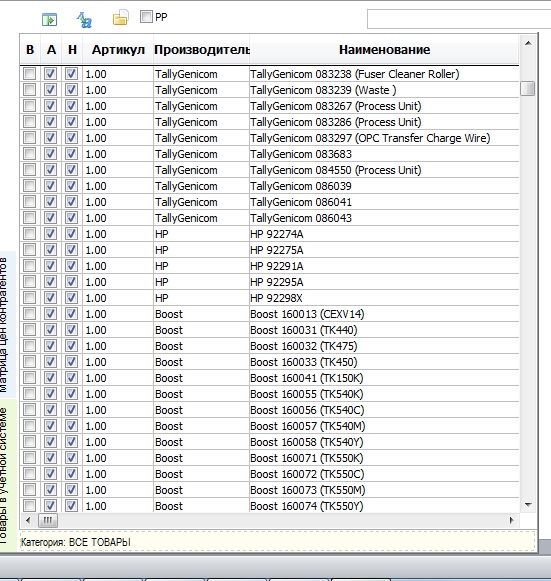Uncheck H box for Boost 160013 row
The width and height of the screenshot is (551, 581).
[x=71, y=313]
